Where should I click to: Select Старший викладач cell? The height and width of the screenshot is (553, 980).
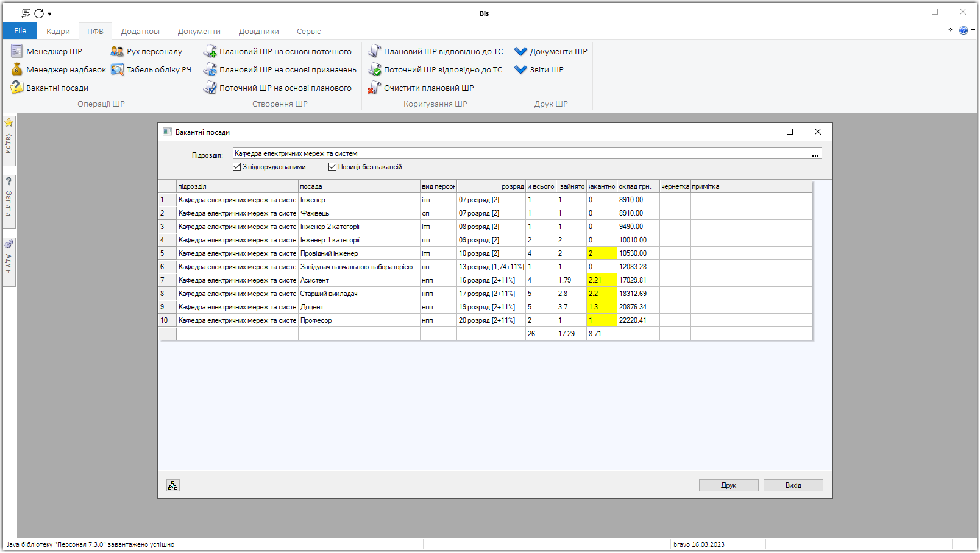[359, 294]
